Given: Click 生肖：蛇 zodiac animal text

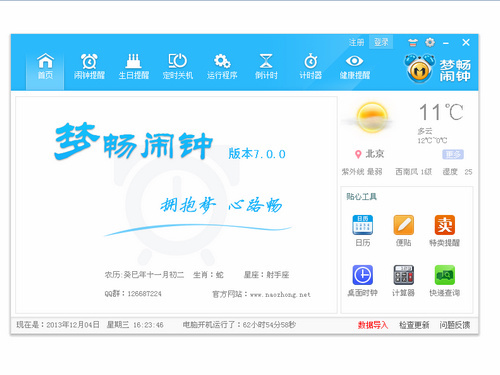Looking at the screenshot, I should click(208, 275).
